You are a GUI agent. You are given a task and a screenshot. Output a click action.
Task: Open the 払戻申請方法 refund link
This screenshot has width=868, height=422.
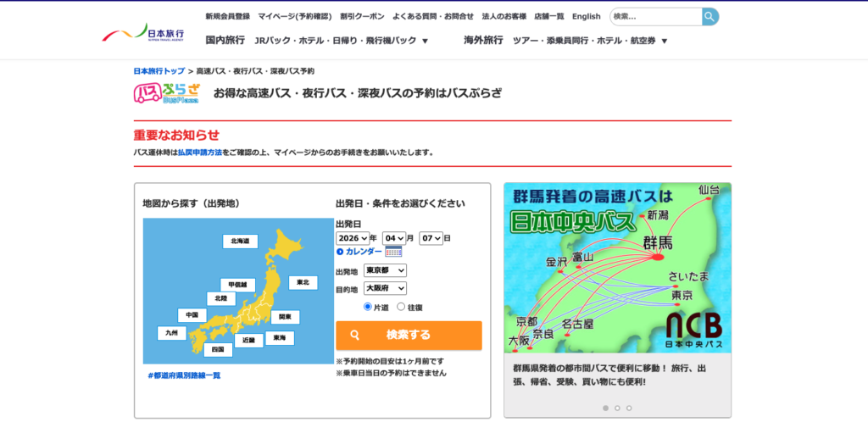pyautogui.click(x=199, y=153)
